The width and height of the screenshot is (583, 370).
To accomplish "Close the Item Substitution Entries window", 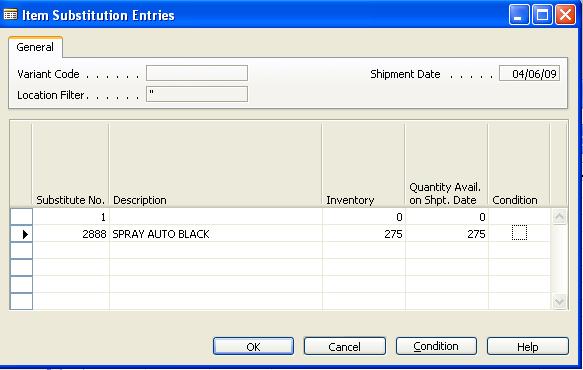I will coord(566,15).
